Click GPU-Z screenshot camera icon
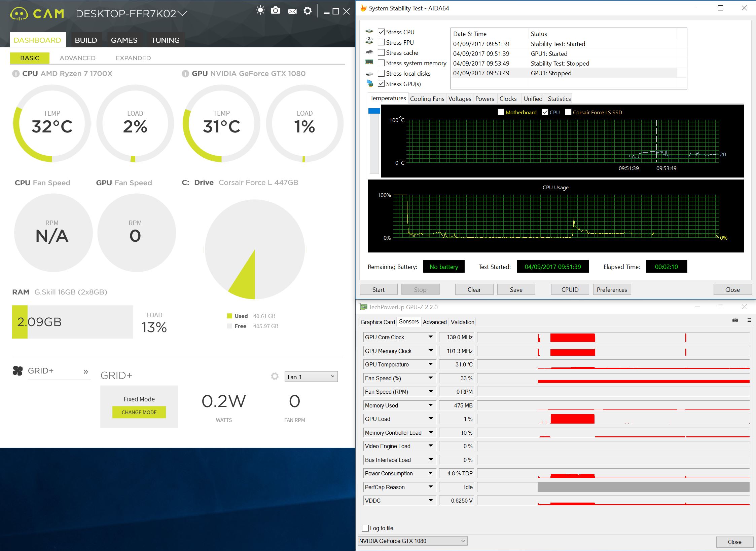756x551 pixels. (735, 320)
